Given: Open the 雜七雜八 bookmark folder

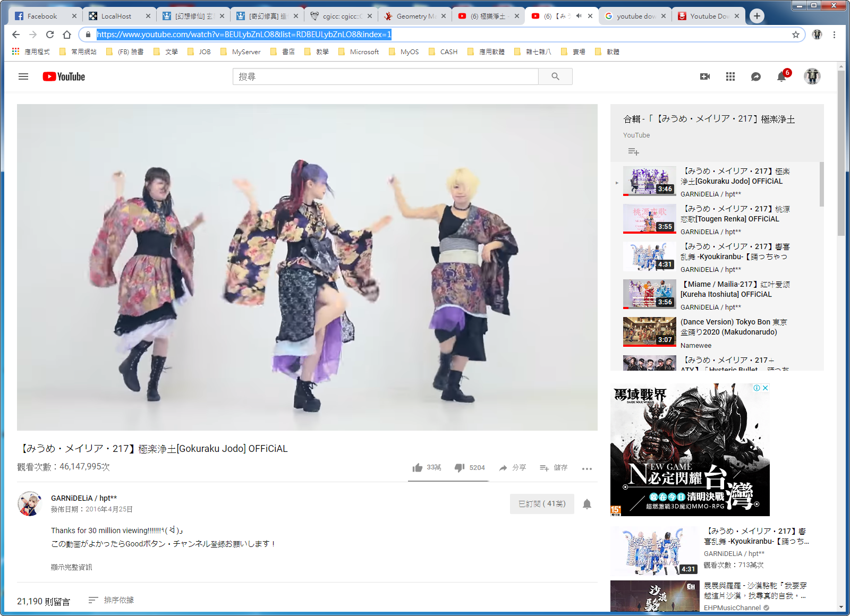Looking at the screenshot, I should (x=533, y=52).
